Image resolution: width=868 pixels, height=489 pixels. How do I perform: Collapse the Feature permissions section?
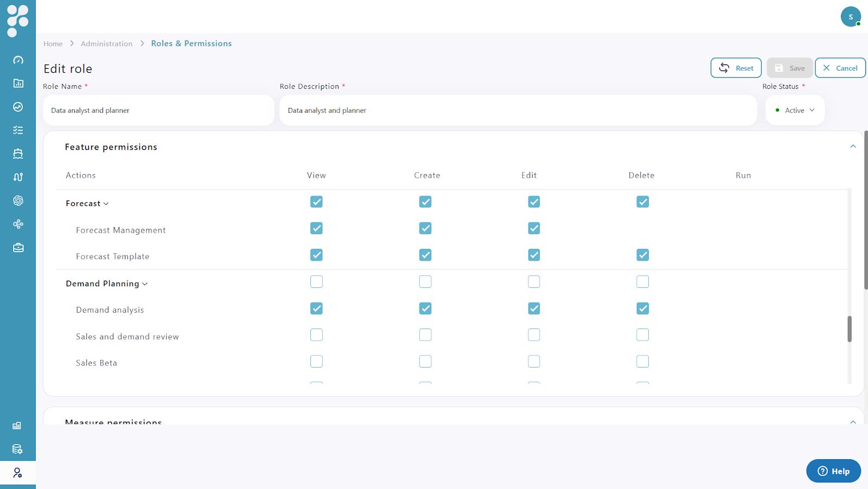tap(853, 146)
